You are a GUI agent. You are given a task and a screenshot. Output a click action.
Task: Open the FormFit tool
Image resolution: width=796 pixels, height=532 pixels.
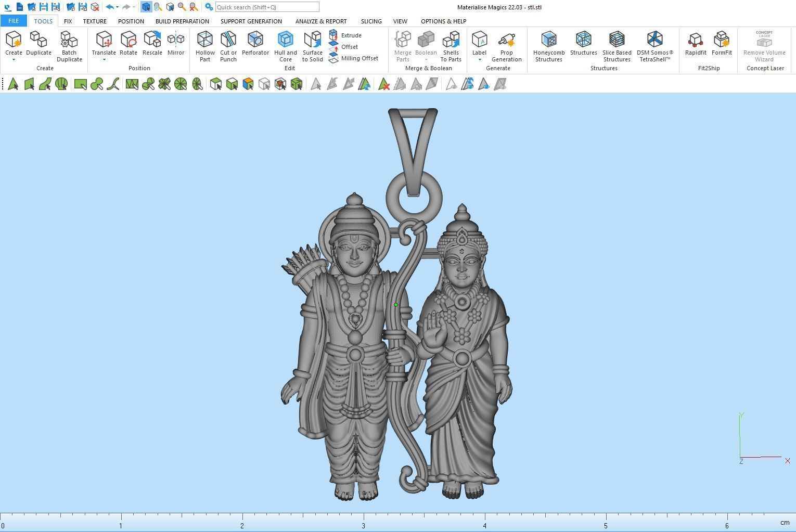(x=722, y=43)
